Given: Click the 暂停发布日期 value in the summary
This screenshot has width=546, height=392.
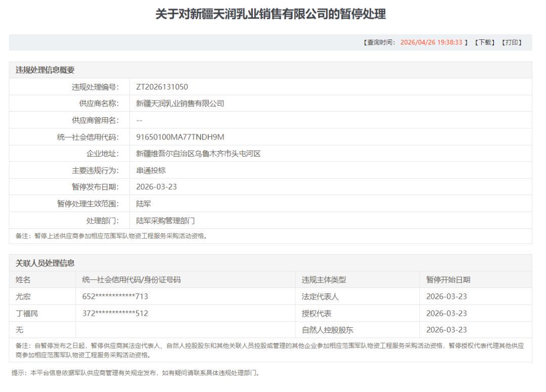Looking at the screenshot, I should click(156, 187).
